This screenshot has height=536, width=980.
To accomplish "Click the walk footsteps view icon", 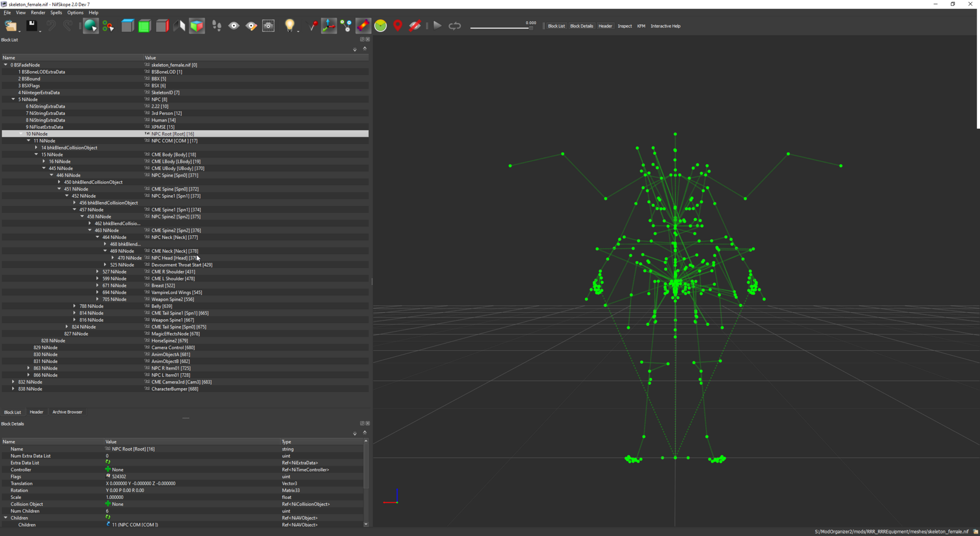I will (216, 26).
